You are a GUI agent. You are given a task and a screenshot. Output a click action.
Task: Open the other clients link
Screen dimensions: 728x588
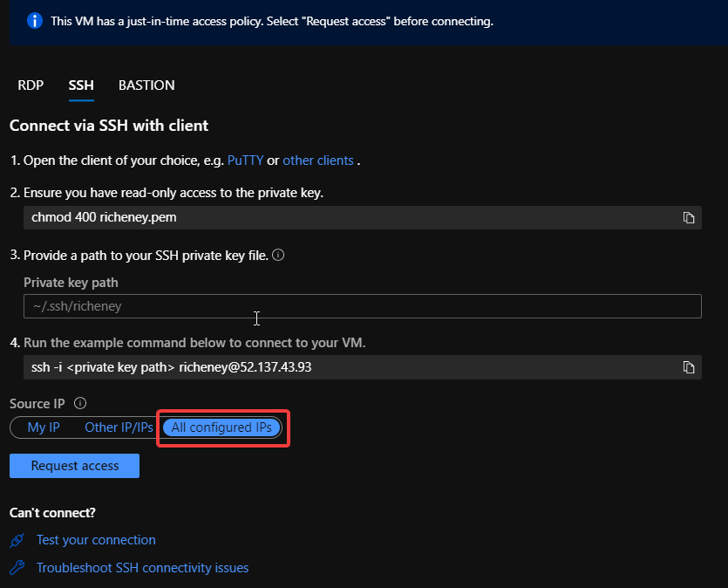[318, 161]
